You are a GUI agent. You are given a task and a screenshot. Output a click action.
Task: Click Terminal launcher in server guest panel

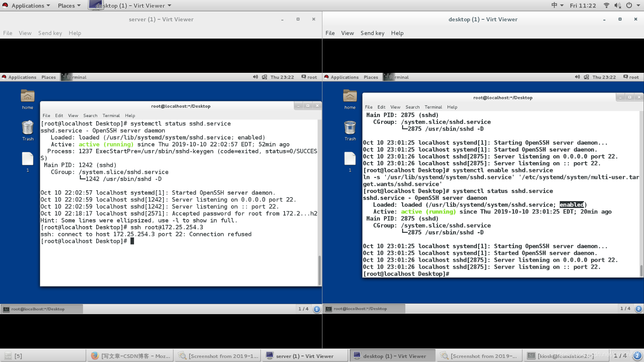tap(74, 77)
